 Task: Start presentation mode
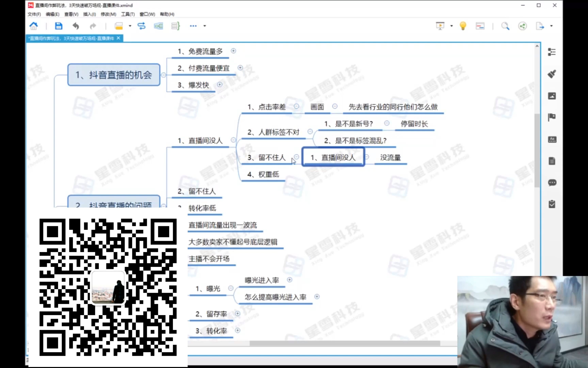440,26
